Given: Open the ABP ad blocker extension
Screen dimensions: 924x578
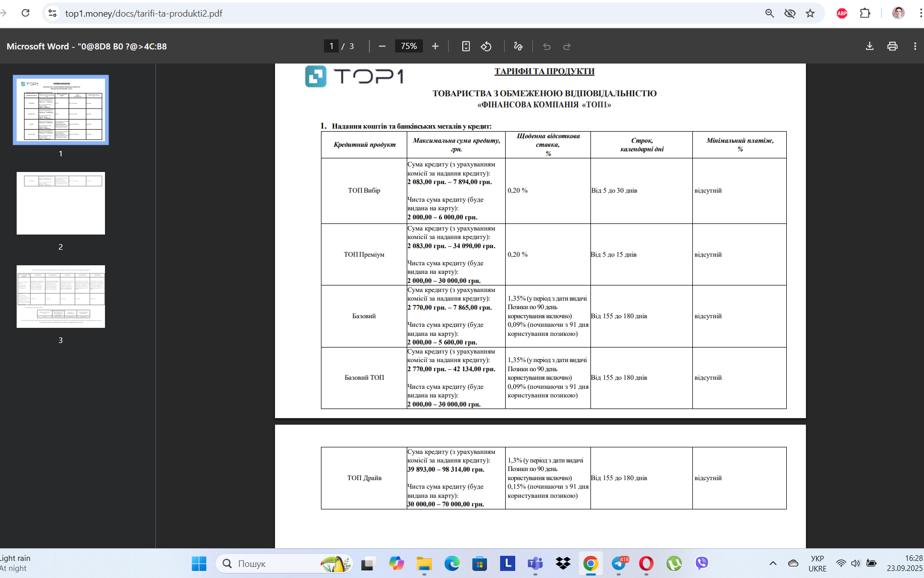Looking at the screenshot, I should coord(842,14).
